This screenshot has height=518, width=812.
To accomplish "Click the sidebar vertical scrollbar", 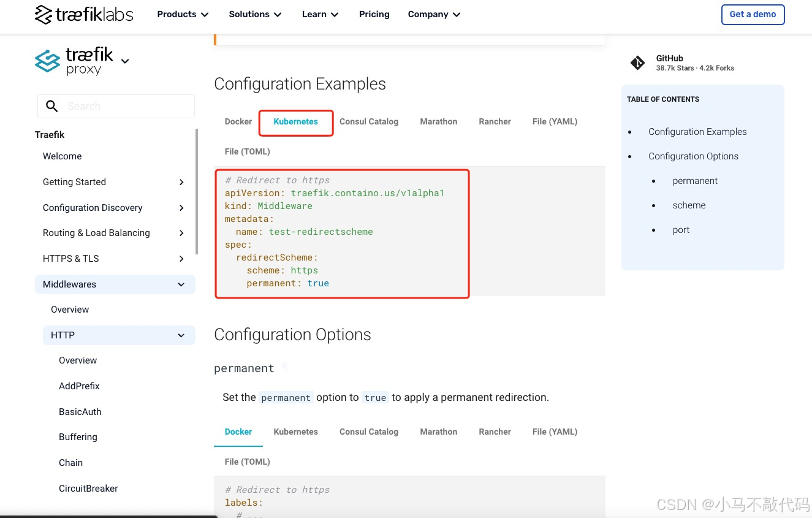I will 197,191.
